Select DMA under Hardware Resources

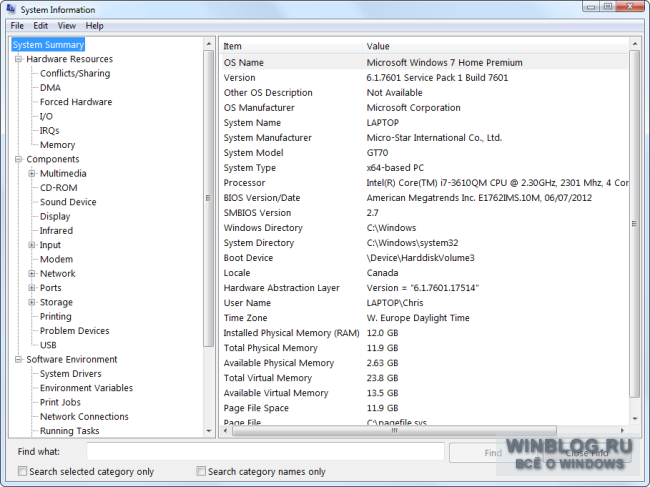pos(50,87)
